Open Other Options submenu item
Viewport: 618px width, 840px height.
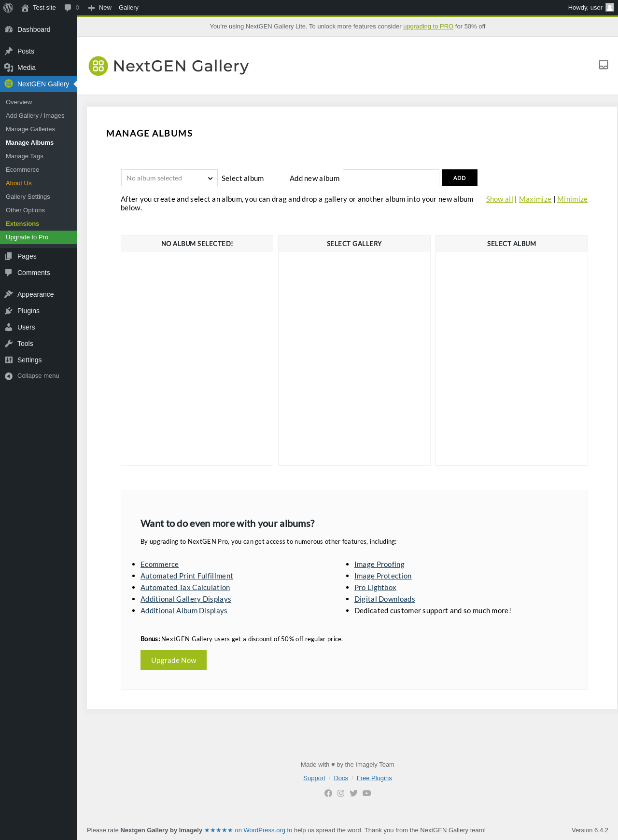click(25, 210)
